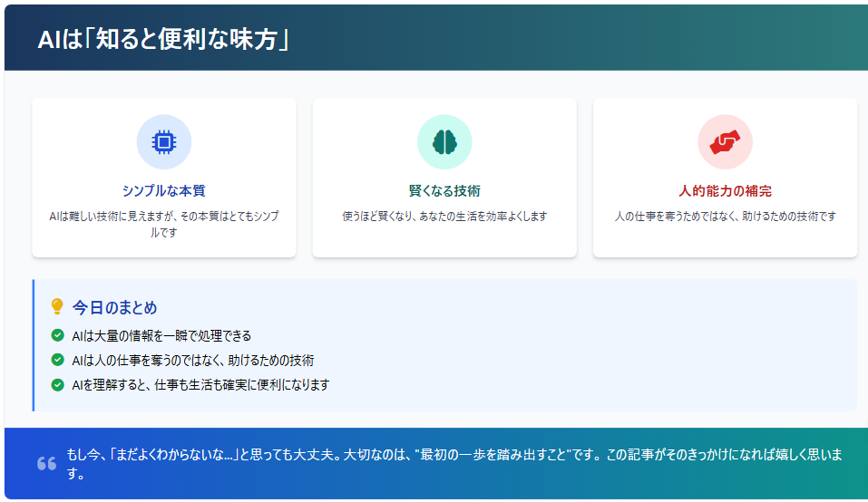Image resolution: width=868 pixels, height=502 pixels.
Task: Click summary text AIは大量の情報を一瞬で処理できる
Action: [161, 335]
